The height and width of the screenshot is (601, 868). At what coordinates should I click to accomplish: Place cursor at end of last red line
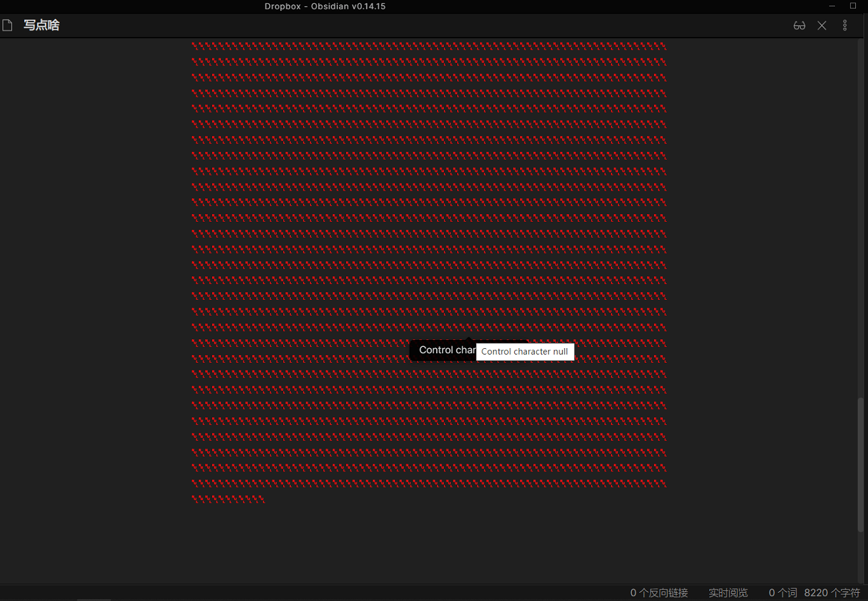[264, 499]
